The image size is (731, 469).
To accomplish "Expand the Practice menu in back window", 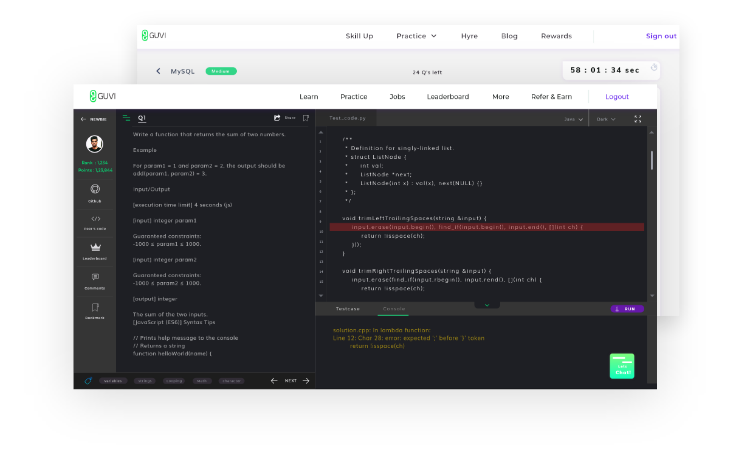I will [x=416, y=36].
